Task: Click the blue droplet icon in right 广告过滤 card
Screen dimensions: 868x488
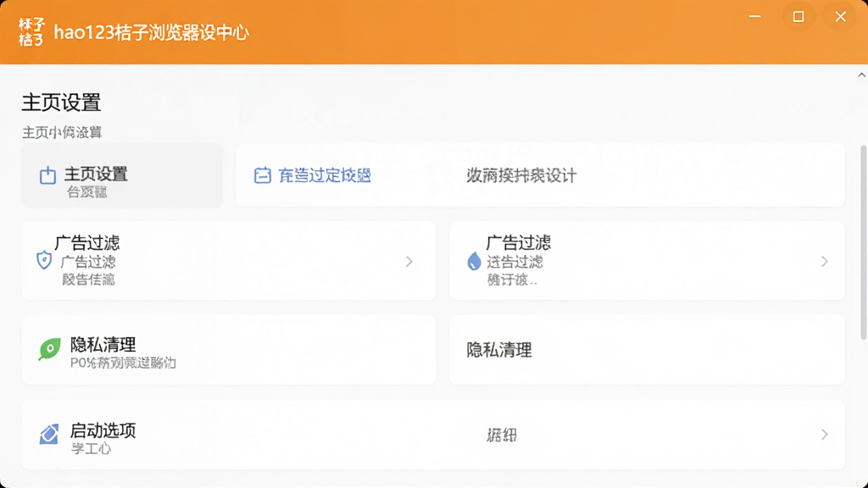Action: (x=474, y=261)
